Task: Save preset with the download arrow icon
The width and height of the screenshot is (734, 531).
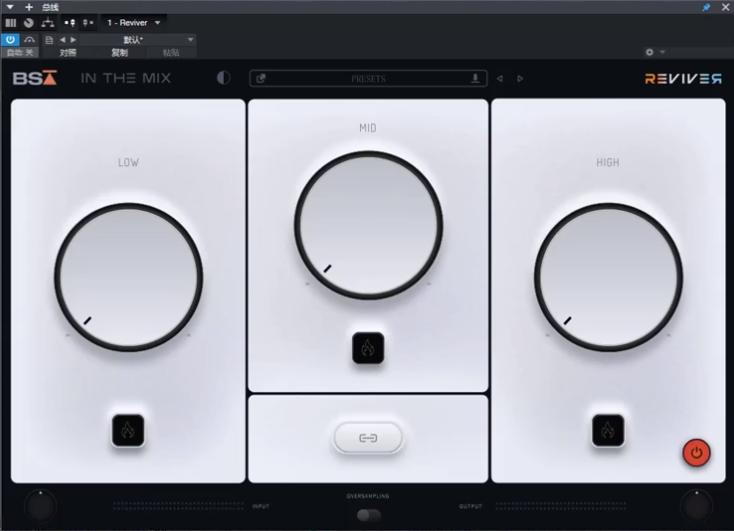Action: [x=475, y=78]
